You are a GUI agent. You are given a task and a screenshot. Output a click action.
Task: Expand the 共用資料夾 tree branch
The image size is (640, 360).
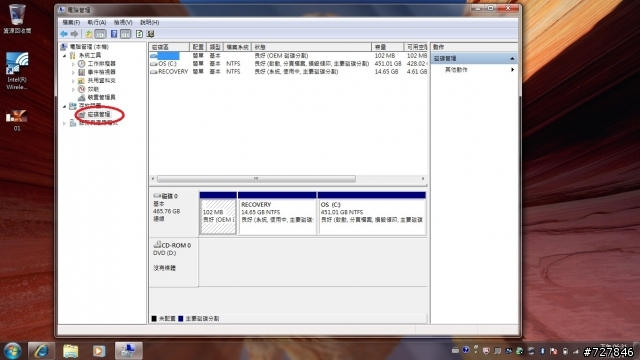coord(73,81)
